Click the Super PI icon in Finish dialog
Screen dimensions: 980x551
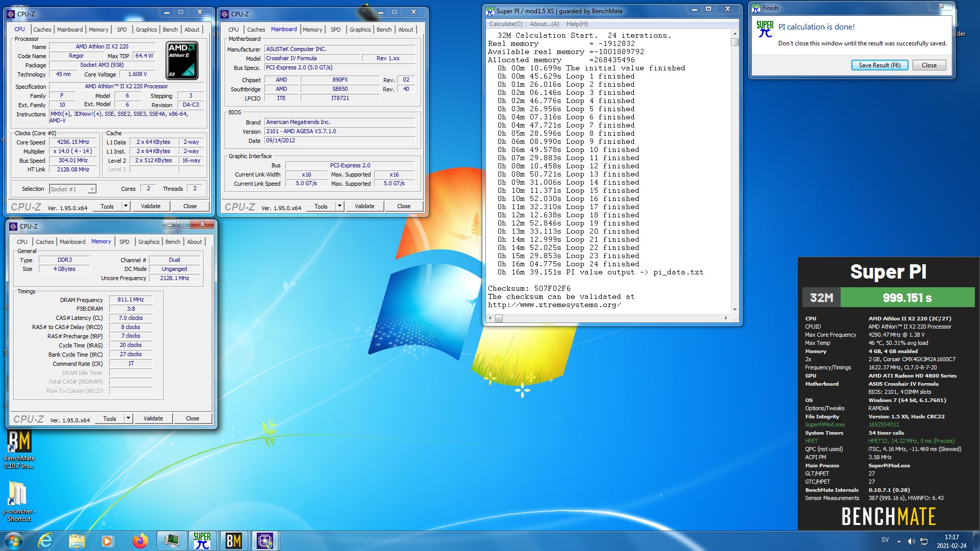pyautogui.click(x=765, y=29)
